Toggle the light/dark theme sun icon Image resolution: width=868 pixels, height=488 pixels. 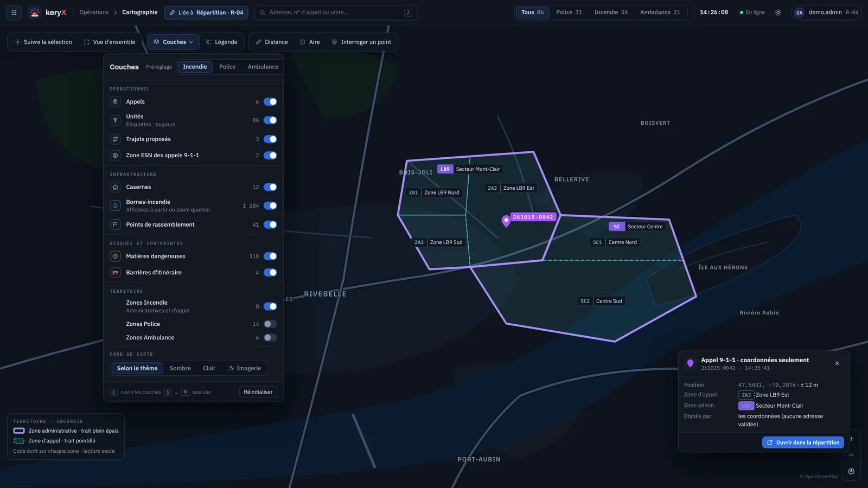(x=778, y=12)
